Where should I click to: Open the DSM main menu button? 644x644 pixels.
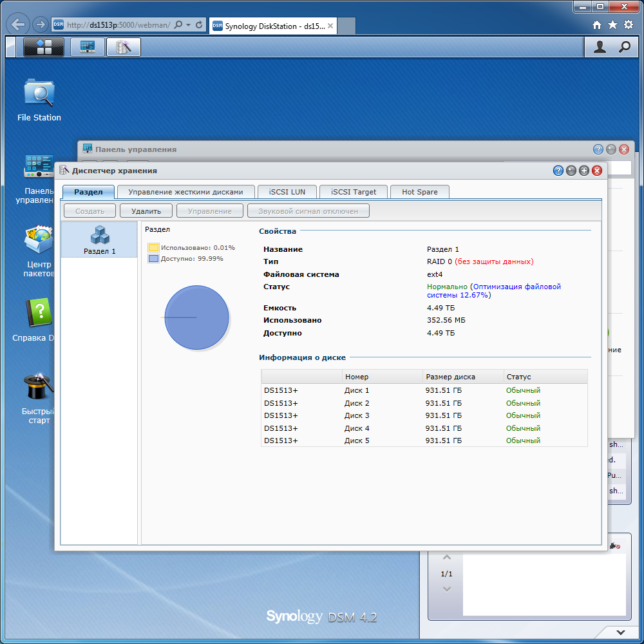point(44,47)
